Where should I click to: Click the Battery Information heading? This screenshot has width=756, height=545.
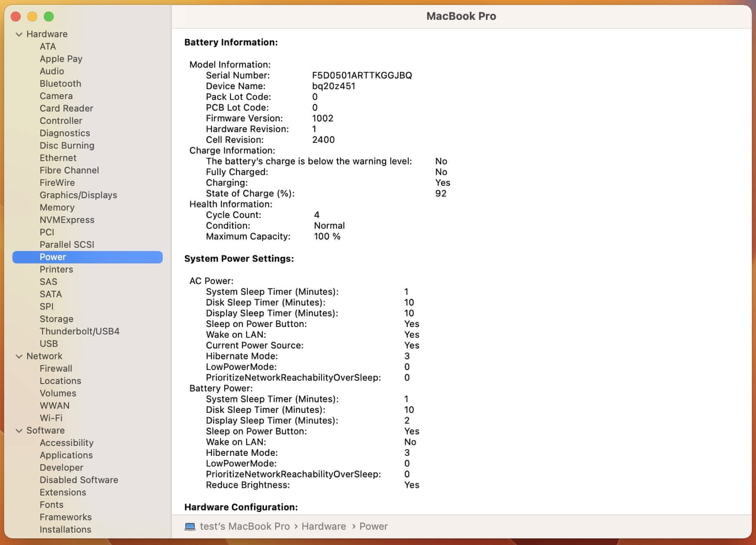(231, 42)
